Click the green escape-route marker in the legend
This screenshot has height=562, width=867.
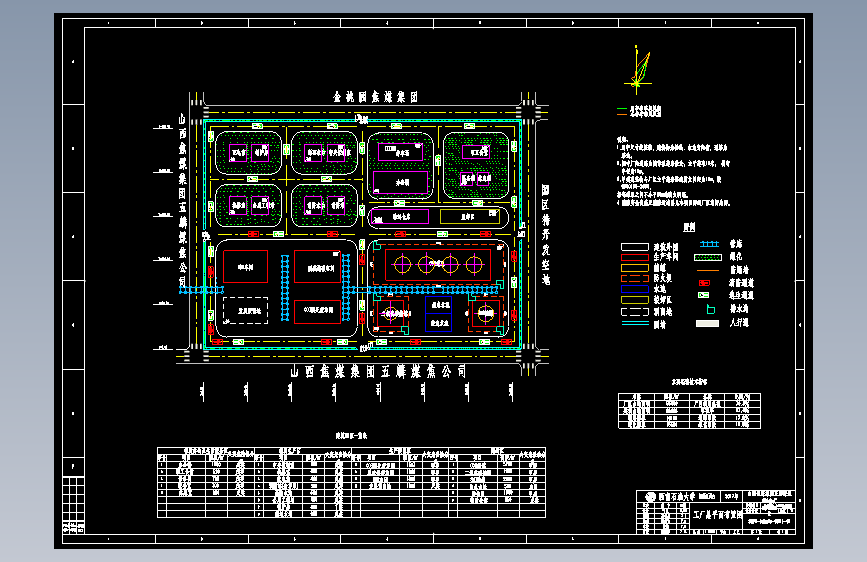coord(704,295)
